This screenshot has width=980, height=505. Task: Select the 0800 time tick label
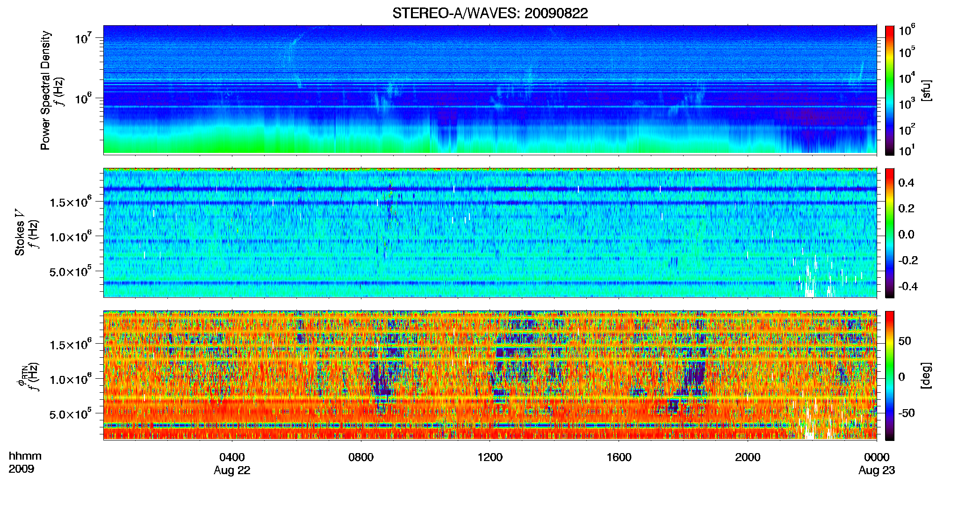pyautogui.click(x=361, y=457)
